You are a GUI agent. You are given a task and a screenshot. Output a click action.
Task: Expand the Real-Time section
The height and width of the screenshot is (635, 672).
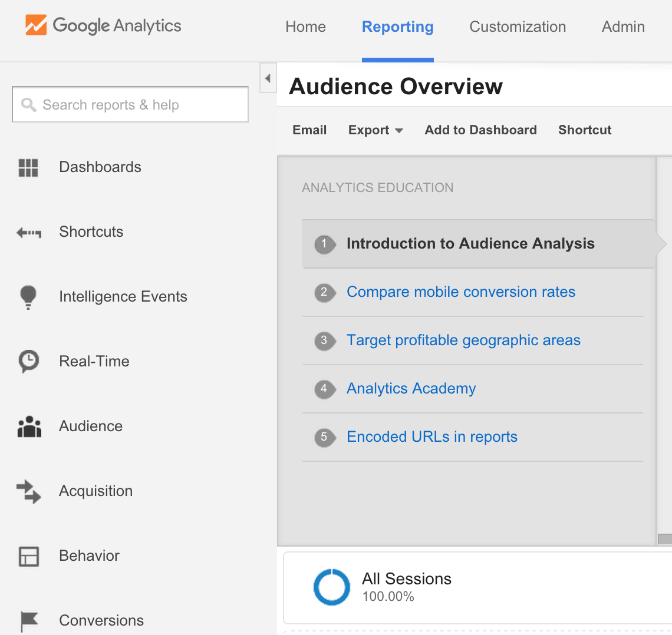coord(94,361)
